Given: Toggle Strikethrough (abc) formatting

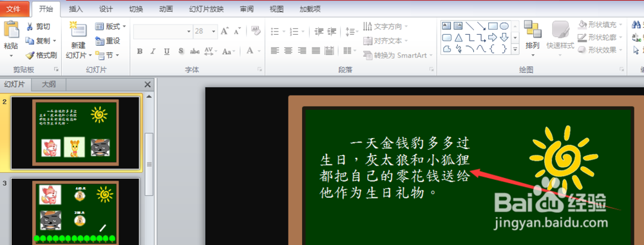Looking at the screenshot, I should point(194,52).
